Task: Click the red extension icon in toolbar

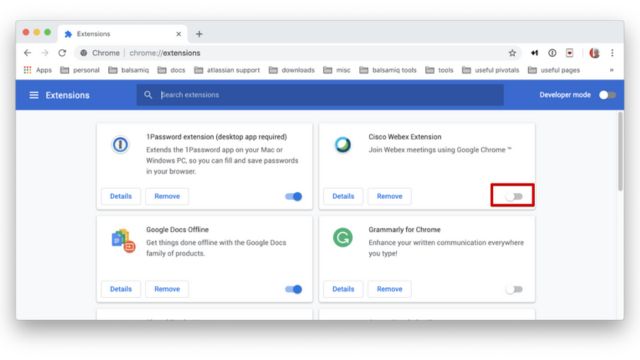Action: tap(569, 53)
